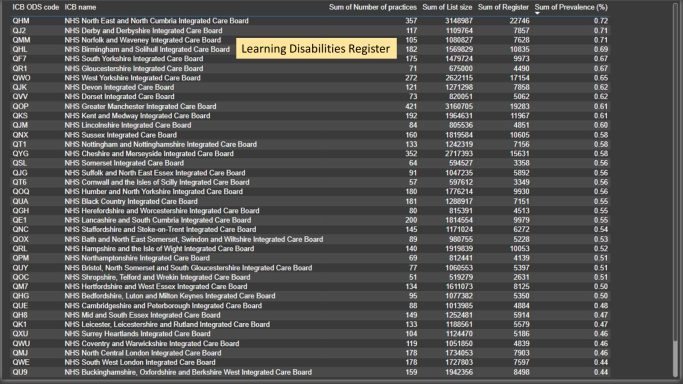Select NHS Coventry and Warwickshire row name
Viewport: 683px width, 384px height.
[152, 344]
